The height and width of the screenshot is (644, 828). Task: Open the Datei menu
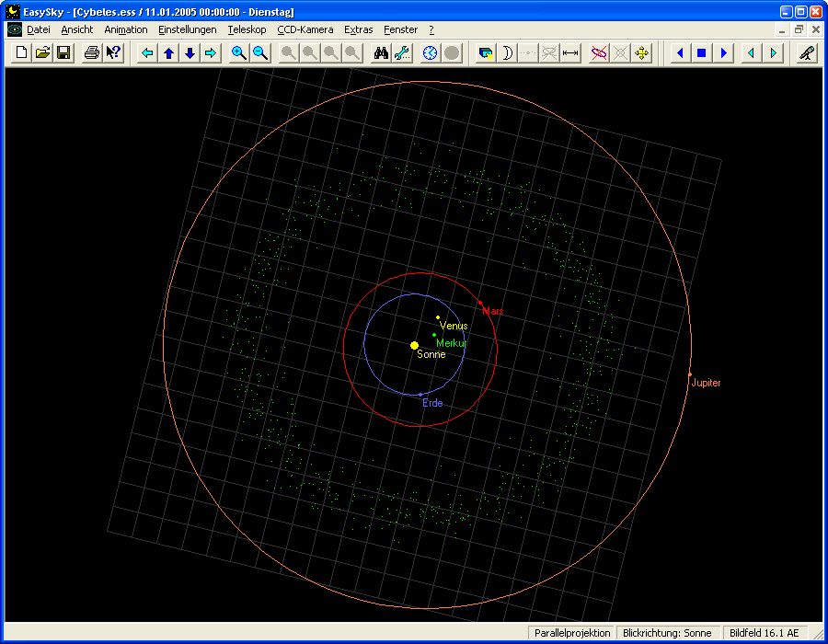[38, 29]
